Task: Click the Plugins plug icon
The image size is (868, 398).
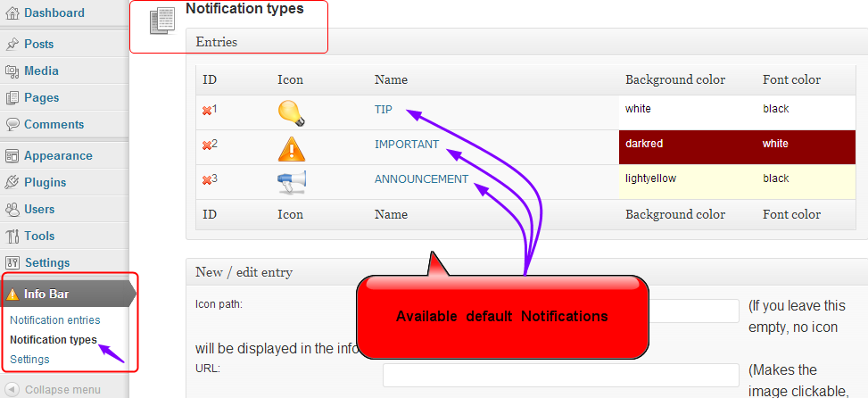Action: pos(12,183)
